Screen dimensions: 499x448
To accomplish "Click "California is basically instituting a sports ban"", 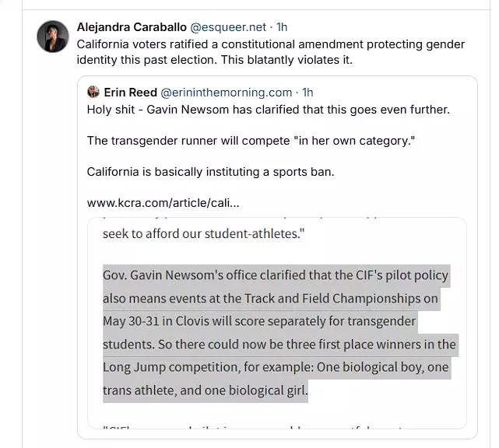I will tap(210, 171).
